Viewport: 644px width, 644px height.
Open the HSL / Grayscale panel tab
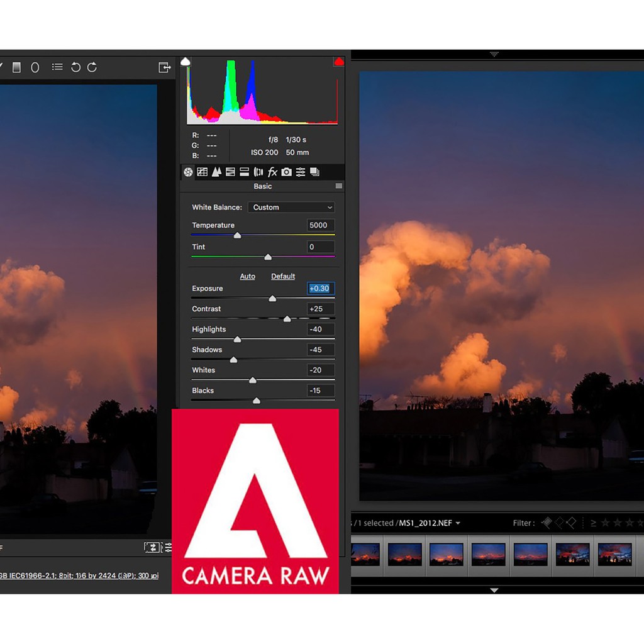point(230,172)
